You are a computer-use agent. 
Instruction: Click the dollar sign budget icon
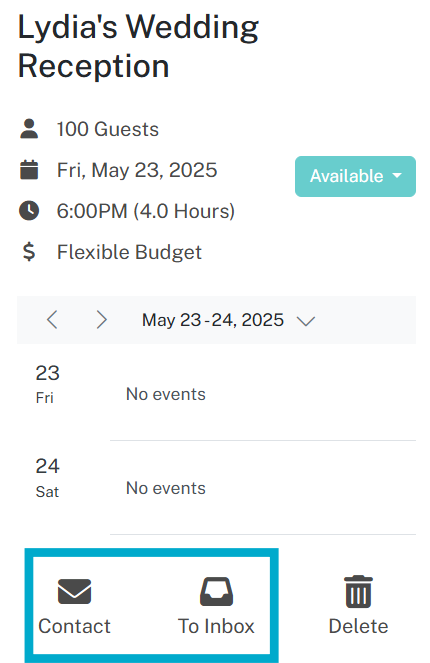[29, 252]
